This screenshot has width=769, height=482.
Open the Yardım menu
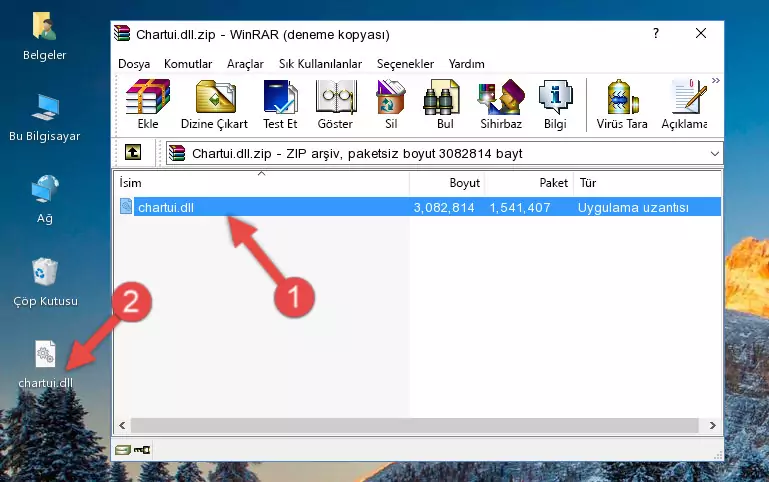(466, 64)
